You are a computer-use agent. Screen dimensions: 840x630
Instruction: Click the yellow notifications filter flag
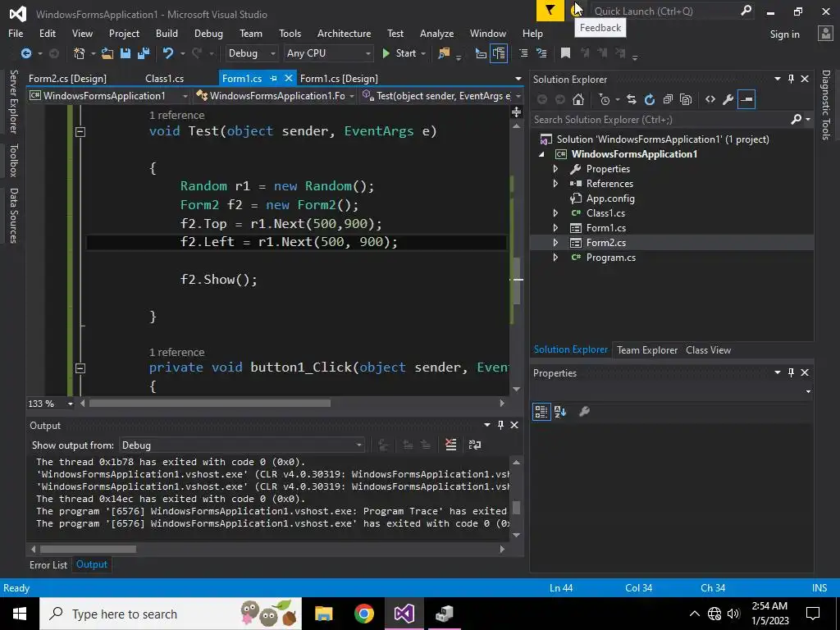tap(550, 10)
